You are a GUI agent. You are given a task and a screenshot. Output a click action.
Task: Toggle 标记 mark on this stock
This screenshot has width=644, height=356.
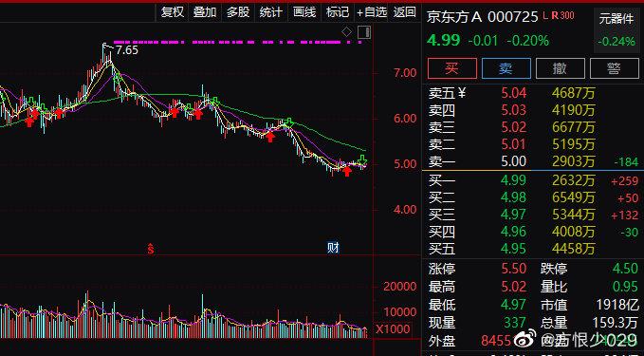point(338,12)
